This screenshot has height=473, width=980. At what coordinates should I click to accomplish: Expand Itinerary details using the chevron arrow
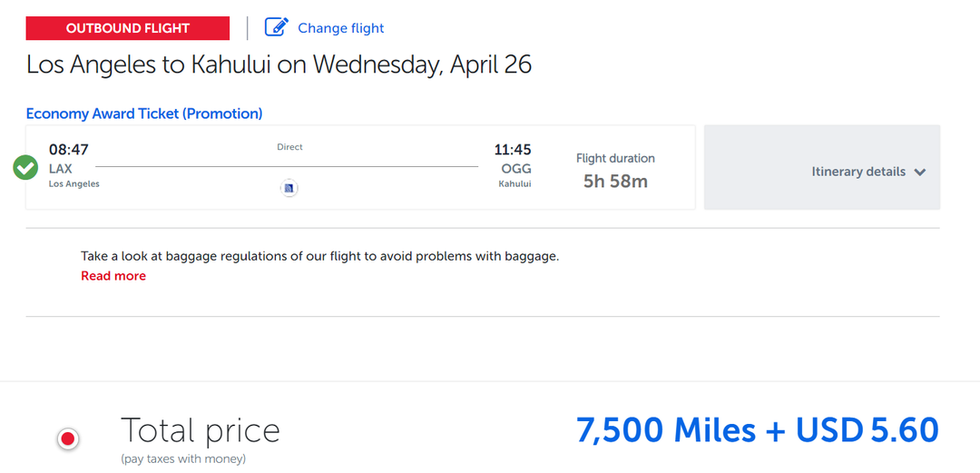coord(920,172)
